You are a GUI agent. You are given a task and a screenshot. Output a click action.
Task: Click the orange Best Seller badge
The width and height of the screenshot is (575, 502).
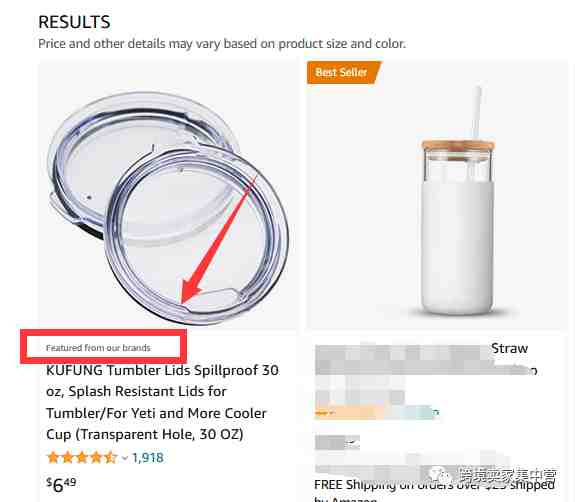343,73
